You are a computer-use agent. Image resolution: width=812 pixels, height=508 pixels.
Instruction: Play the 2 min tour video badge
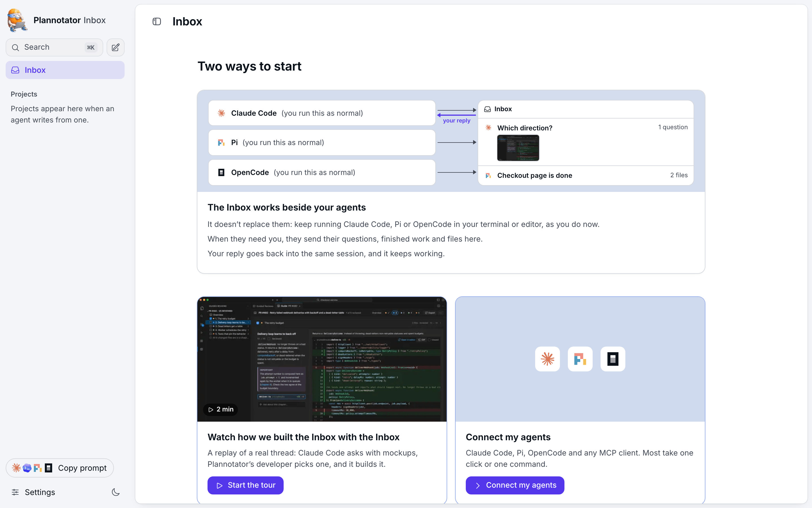tap(220, 409)
